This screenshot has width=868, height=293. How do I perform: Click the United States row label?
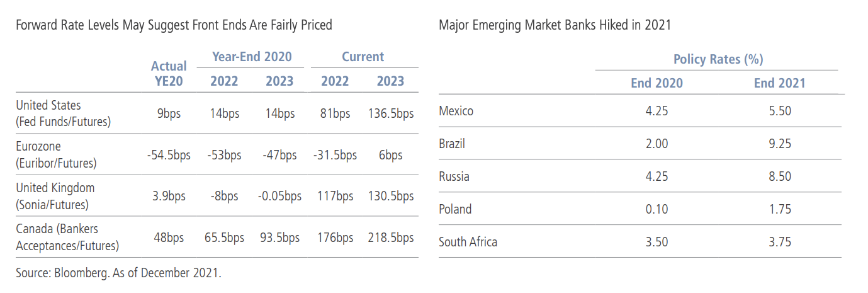click(x=63, y=113)
